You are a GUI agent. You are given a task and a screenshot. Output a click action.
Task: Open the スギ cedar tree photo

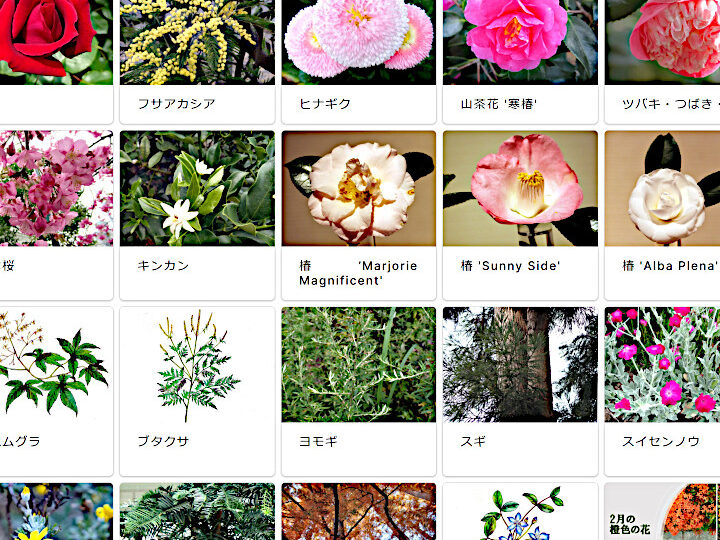coord(520,365)
